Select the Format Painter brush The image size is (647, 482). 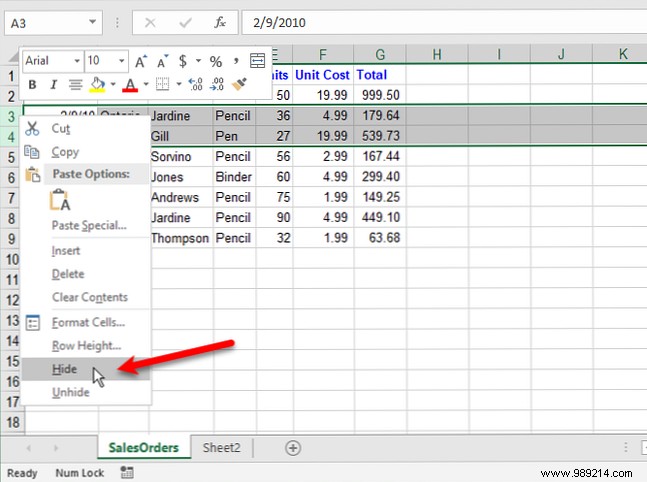239,84
